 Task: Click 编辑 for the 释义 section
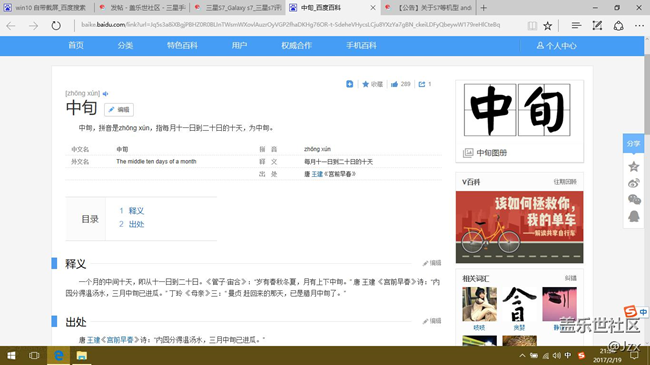pos(432,263)
